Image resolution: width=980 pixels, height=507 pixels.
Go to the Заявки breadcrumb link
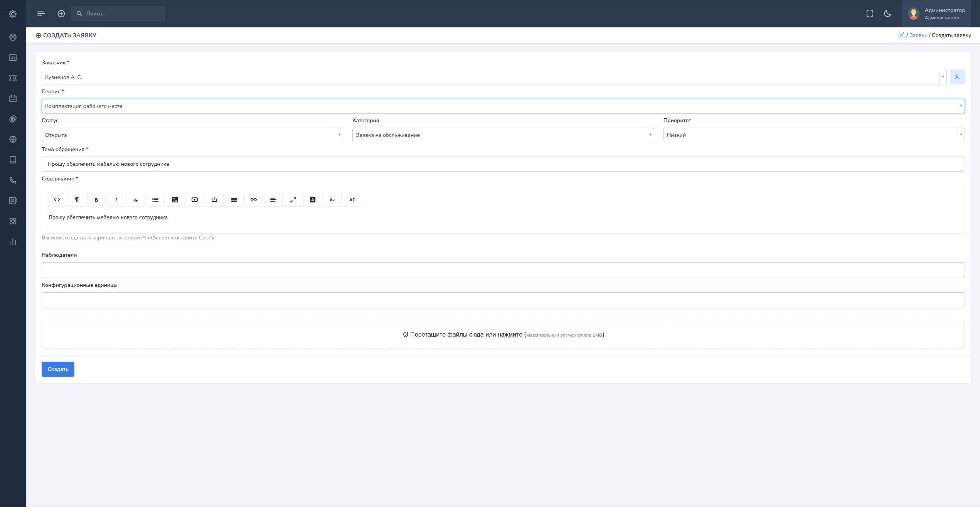[x=918, y=35]
